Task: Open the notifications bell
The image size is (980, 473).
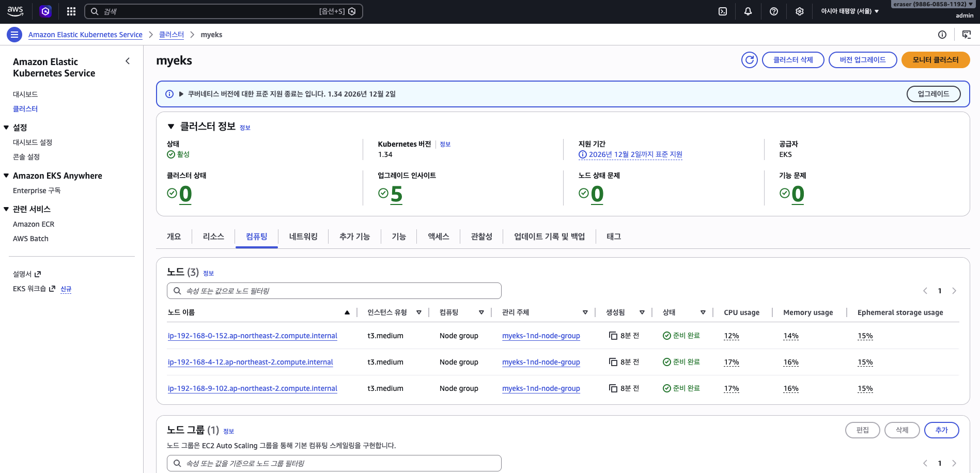Action: pos(748,11)
